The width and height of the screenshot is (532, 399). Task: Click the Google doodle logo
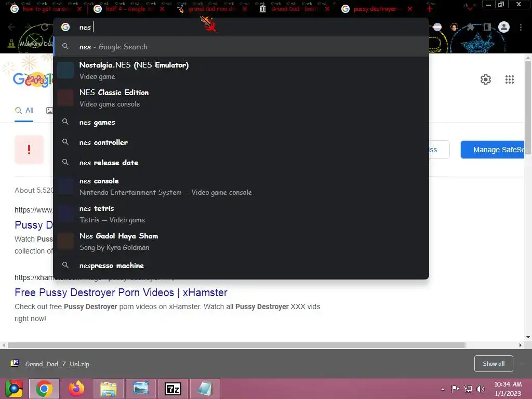coord(33,79)
